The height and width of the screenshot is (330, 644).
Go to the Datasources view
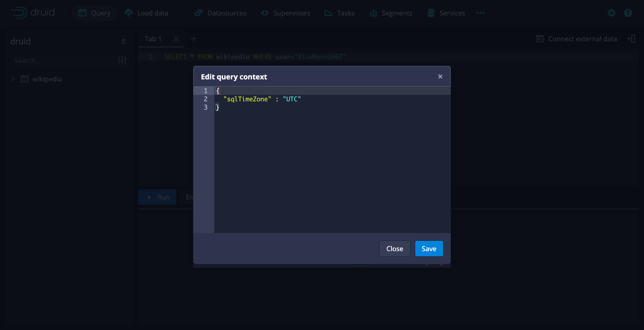pyautogui.click(x=221, y=13)
